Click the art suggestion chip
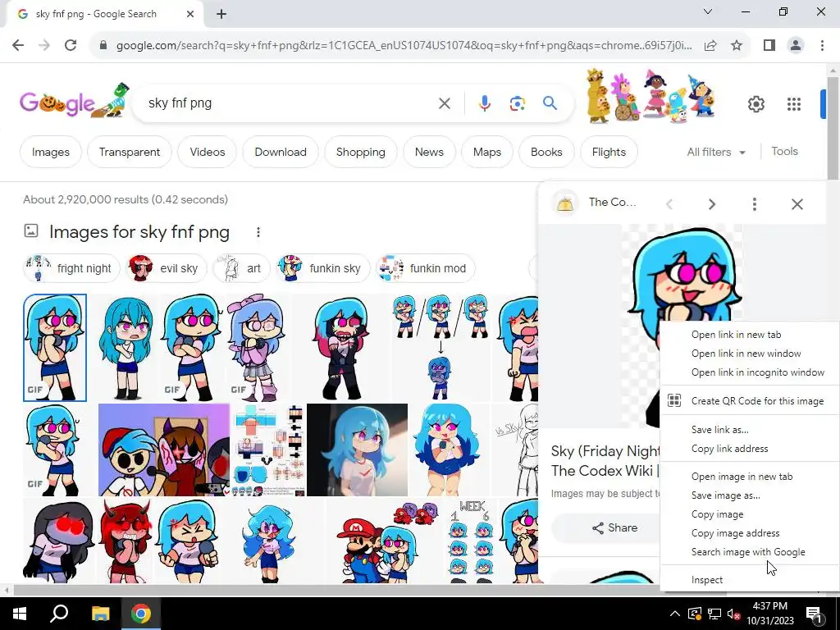This screenshot has height=630, width=840. click(241, 268)
